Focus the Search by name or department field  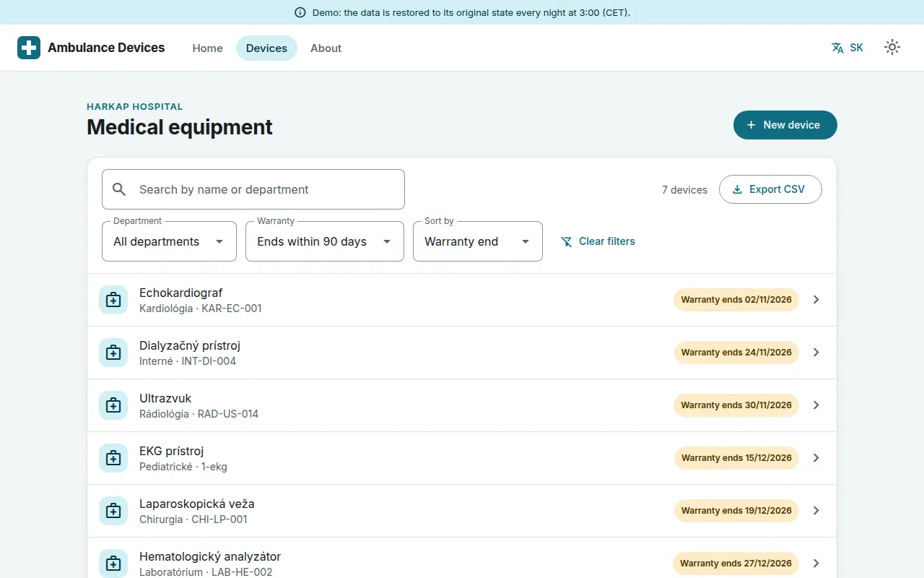click(x=253, y=189)
